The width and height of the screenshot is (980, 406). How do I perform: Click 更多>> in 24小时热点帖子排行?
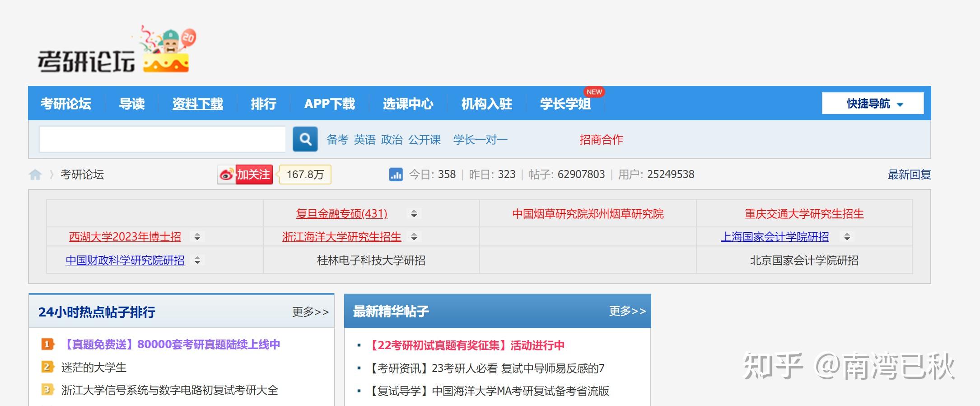311,312
